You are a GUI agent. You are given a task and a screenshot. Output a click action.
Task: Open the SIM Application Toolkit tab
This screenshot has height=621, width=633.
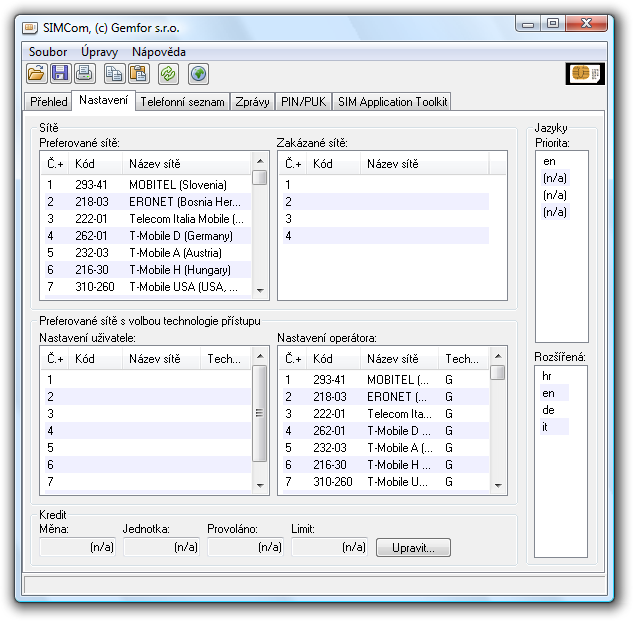point(392,101)
